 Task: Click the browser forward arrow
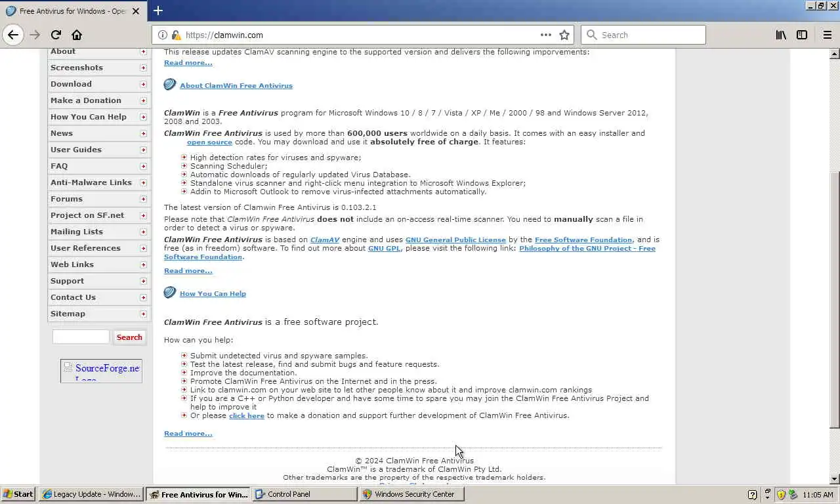click(x=35, y=35)
